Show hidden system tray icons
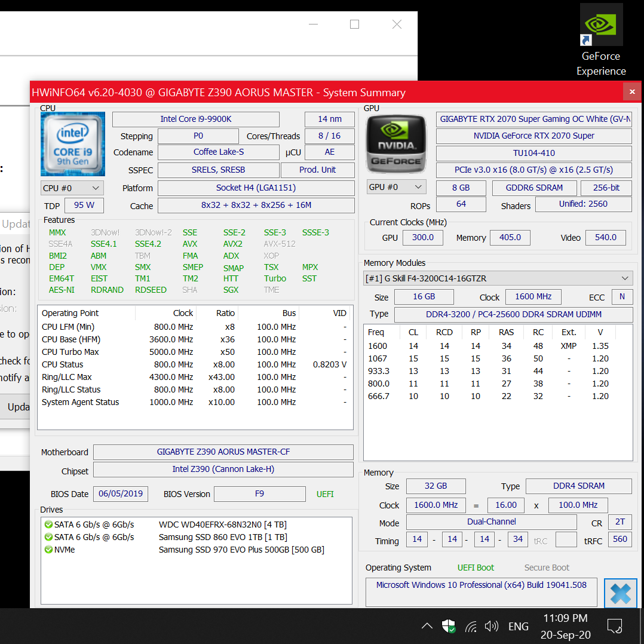Screen dimensions: 644x644 click(427, 626)
